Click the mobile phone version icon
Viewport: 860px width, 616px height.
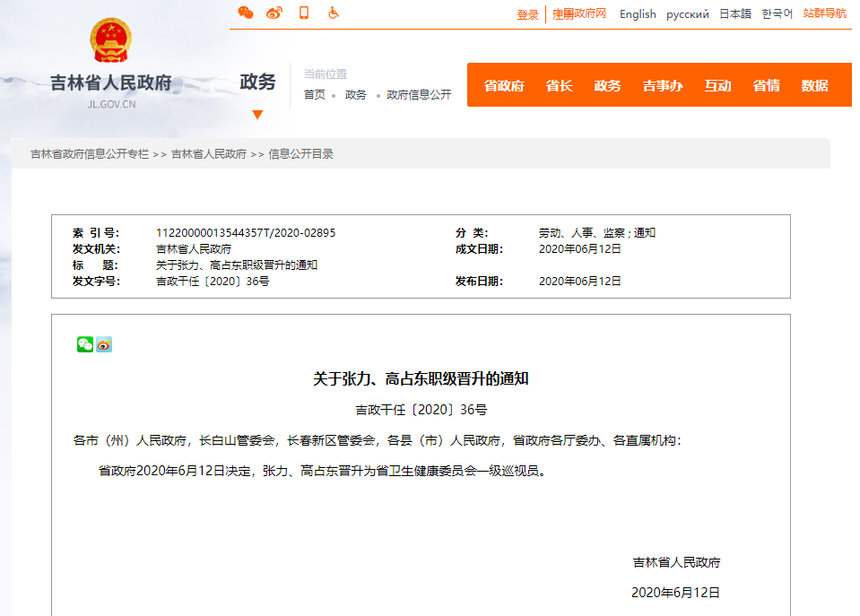click(304, 13)
